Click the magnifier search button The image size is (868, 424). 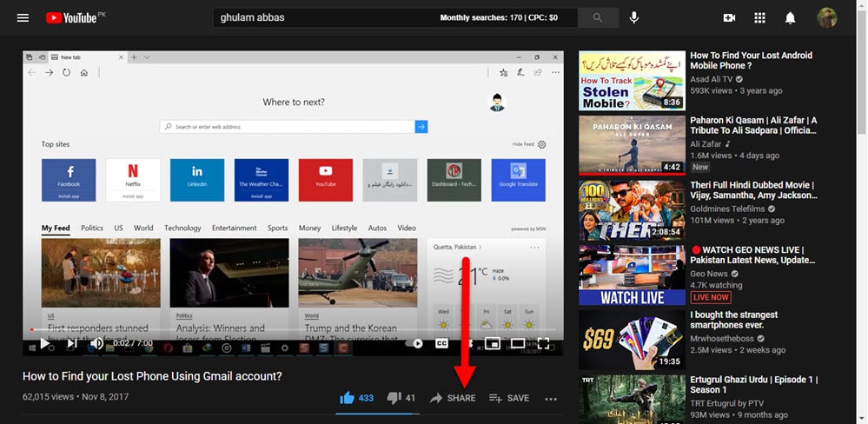tap(597, 17)
